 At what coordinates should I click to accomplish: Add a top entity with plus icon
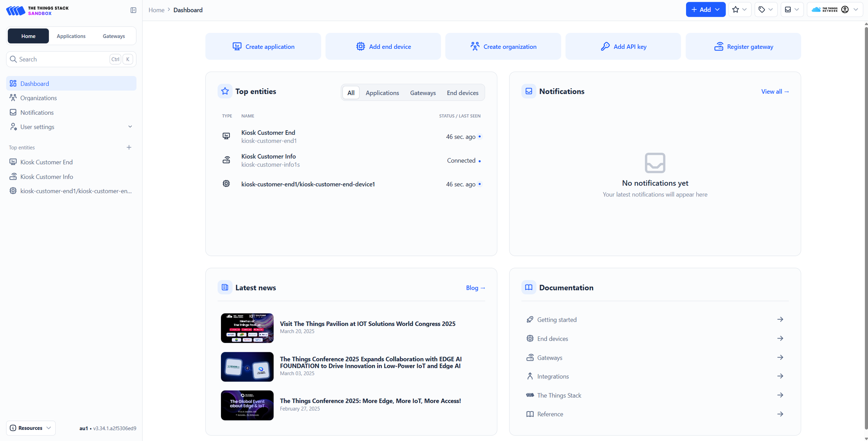(129, 147)
